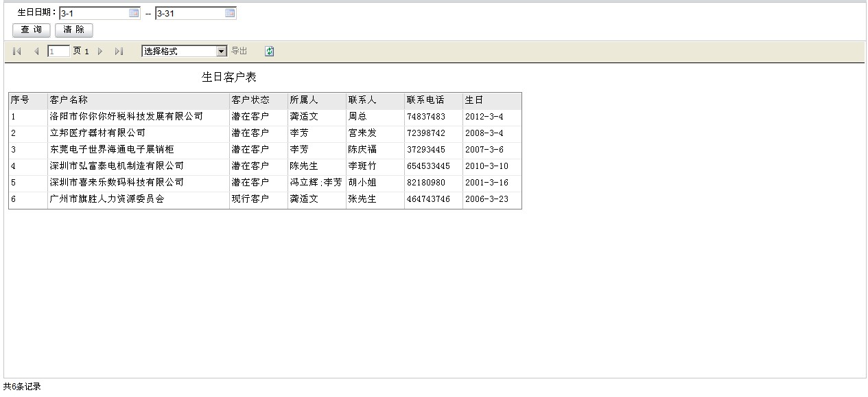Open the end birthday date calendar picker
Viewport: 868px width, 397px height.
point(230,13)
